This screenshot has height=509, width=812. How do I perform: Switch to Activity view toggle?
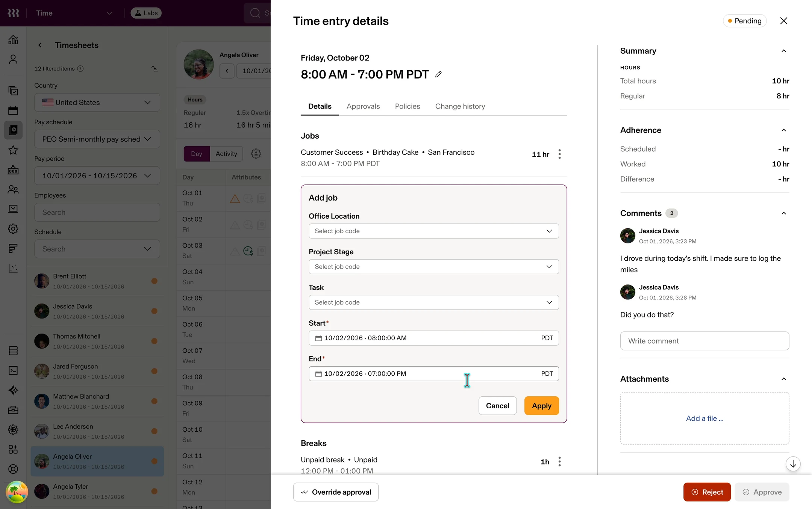click(226, 154)
